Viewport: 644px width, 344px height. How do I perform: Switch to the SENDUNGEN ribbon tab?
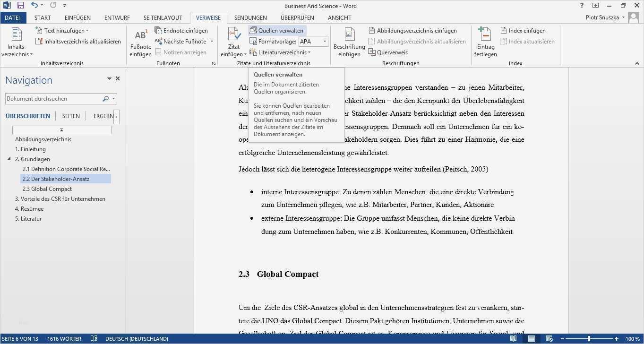[250, 17]
